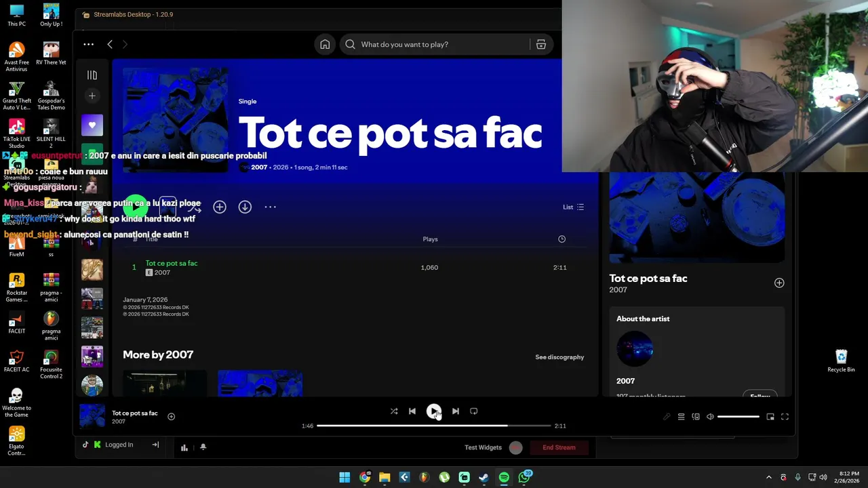
Task: Seek on the song progress bar
Action: pyautogui.click(x=434, y=426)
